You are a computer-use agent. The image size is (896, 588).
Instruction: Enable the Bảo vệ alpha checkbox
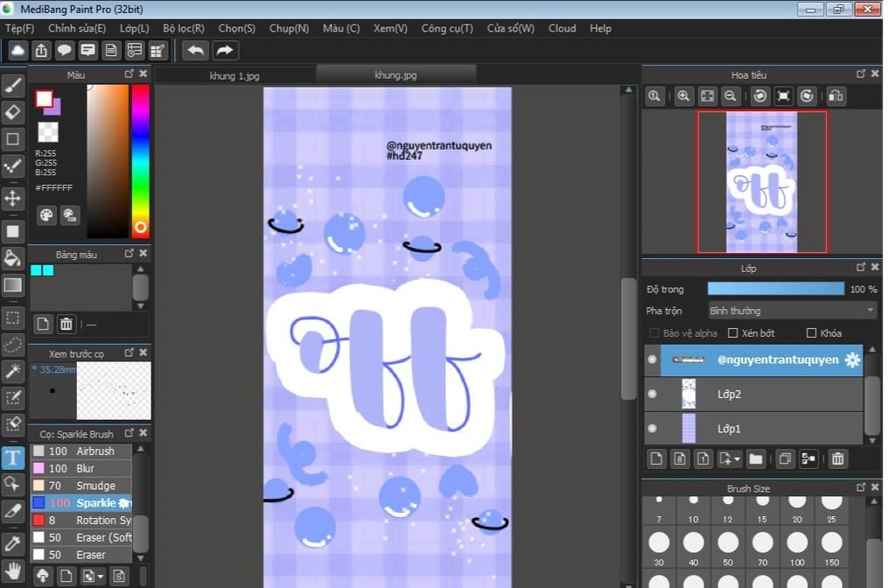[654, 333]
